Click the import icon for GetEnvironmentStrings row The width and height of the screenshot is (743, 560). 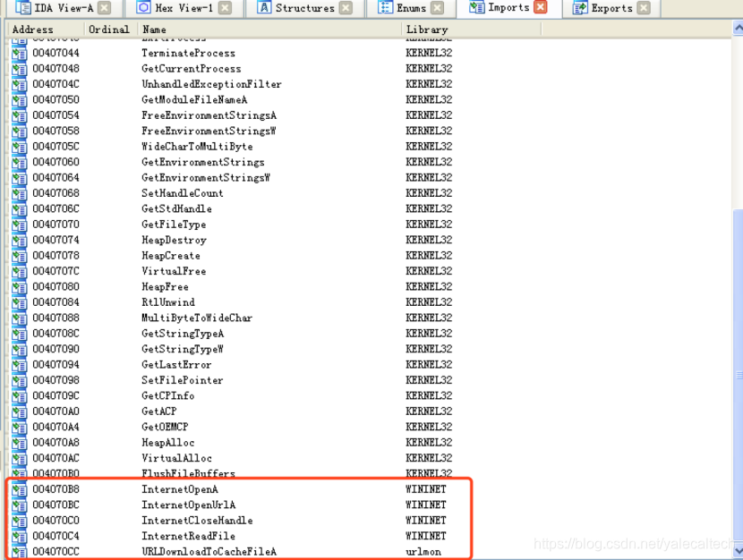(20, 163)
